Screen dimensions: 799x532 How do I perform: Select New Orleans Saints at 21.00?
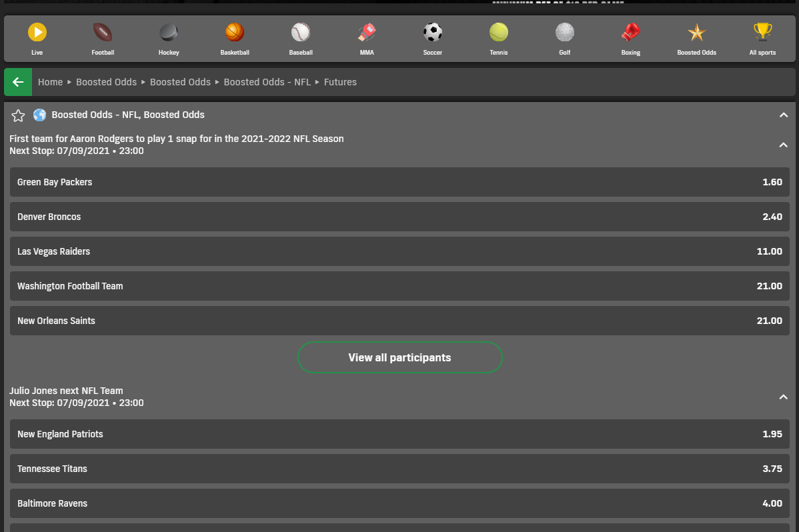399,321
